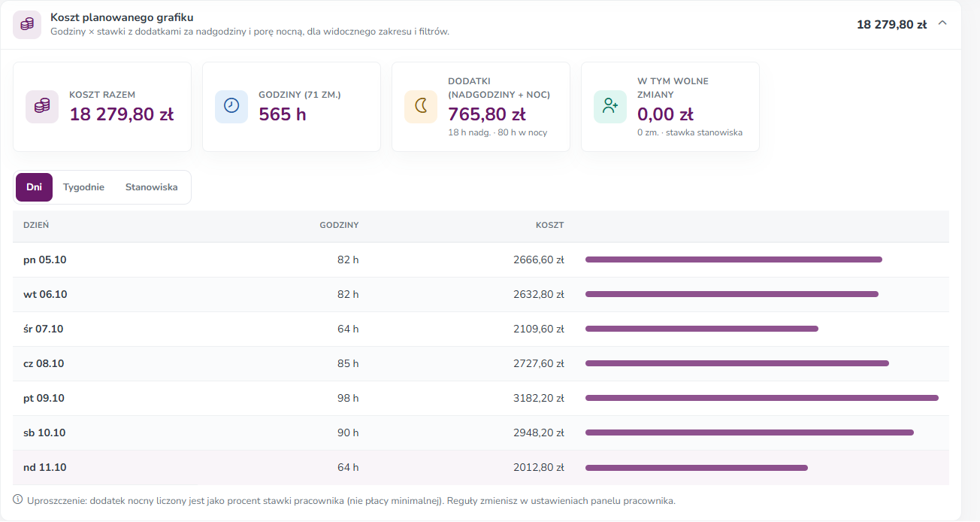Click the coins icon in Koszt razem card
Viewport: 980px width, 522px height.
pyautogui.click(x=42, y=107)
